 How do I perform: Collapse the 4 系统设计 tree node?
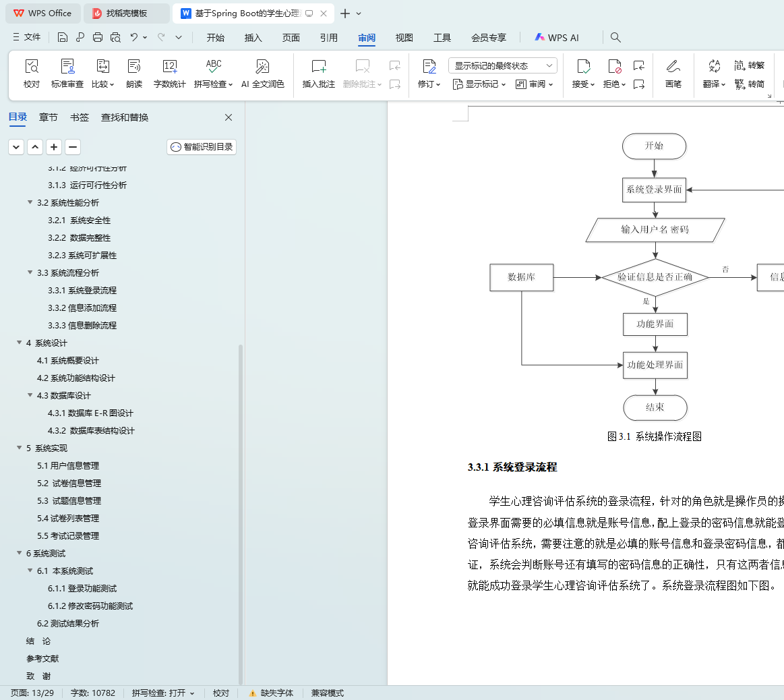[x=19, y=342]
